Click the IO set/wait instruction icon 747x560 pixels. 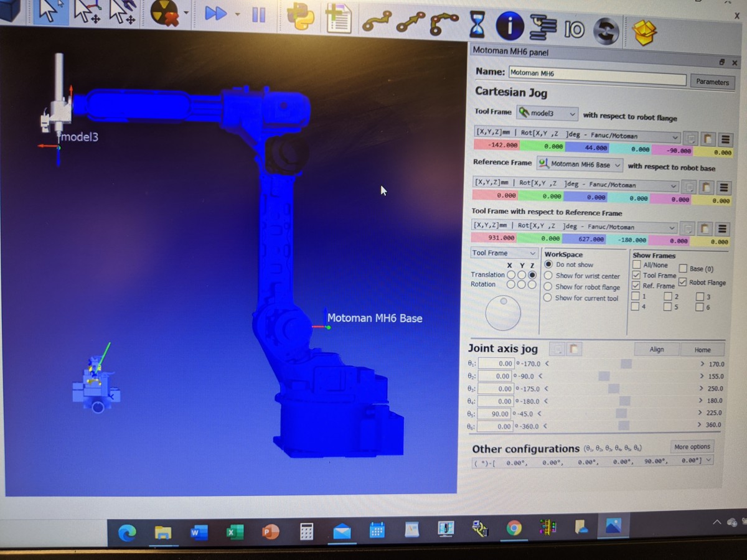(573, 29)
